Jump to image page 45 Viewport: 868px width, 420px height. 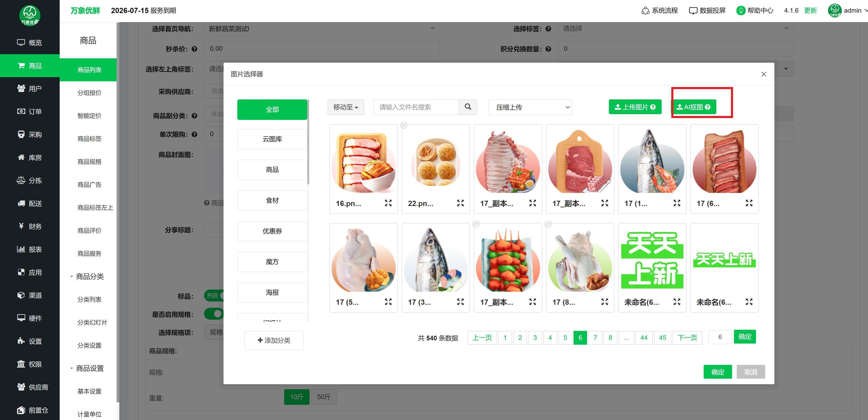pos(662,337)
